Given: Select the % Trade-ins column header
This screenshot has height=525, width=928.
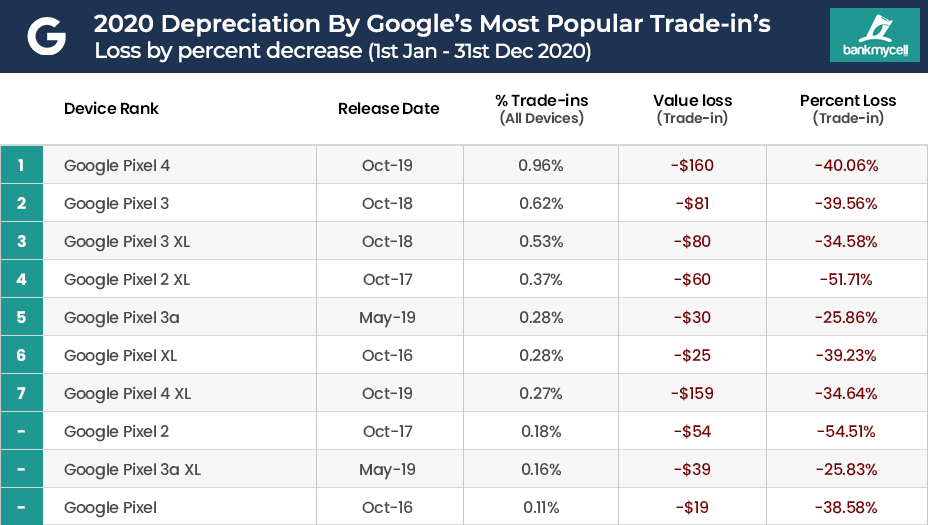Looking at the screenshot, I should [x=541, y=109].
